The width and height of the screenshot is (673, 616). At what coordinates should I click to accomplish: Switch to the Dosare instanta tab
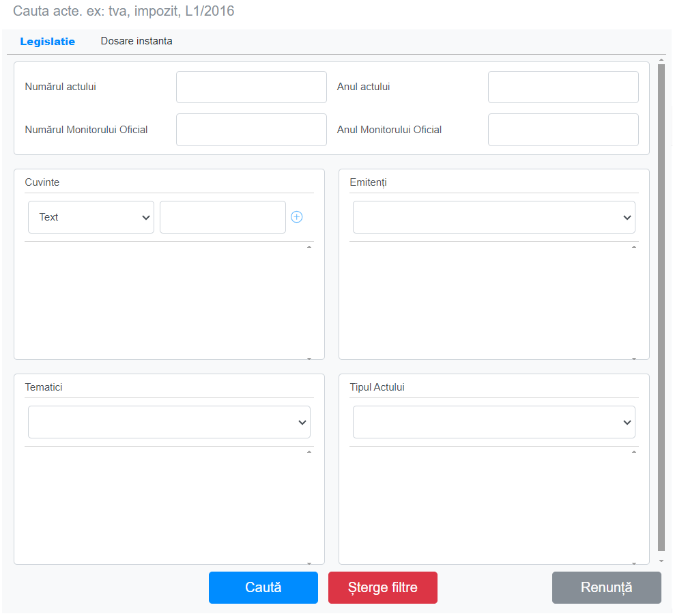(137, 41)
